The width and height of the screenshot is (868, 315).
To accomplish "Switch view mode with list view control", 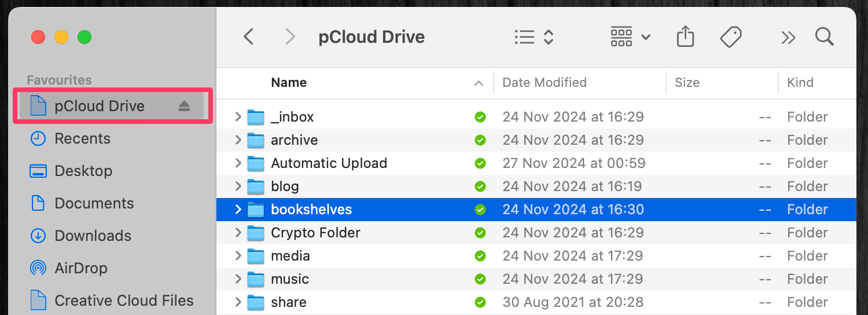I will point(534,38).
